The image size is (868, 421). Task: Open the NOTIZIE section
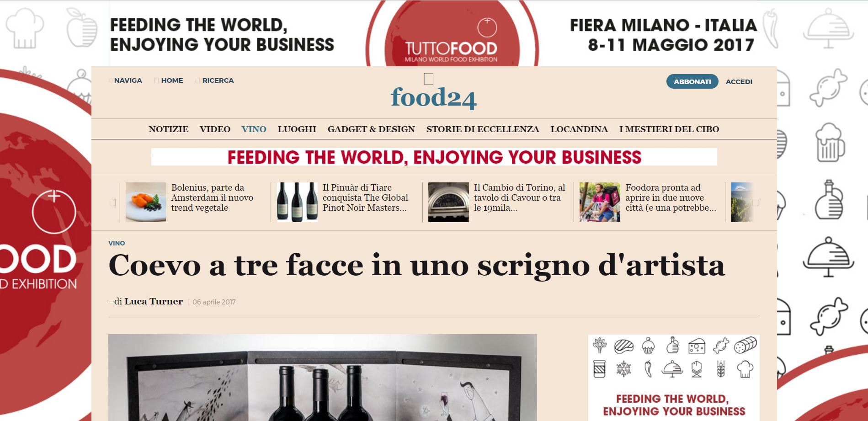[x=168, y=129]
